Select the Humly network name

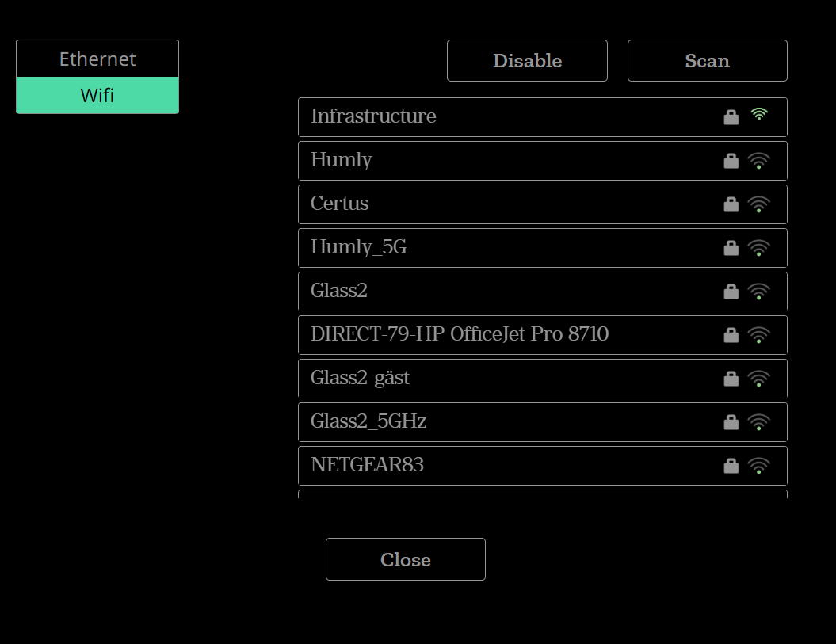[342, 160]
